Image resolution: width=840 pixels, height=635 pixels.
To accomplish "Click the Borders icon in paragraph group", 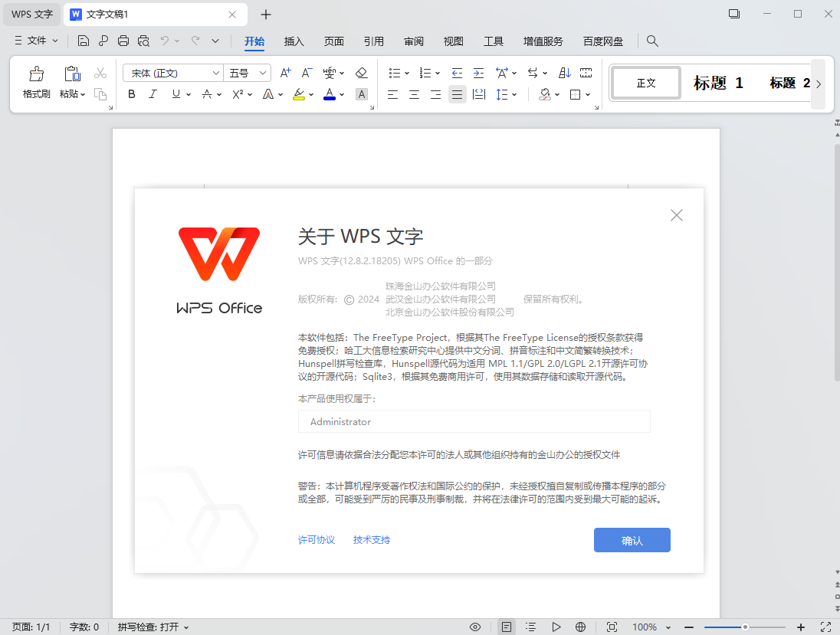I will (x=576, y=95).
